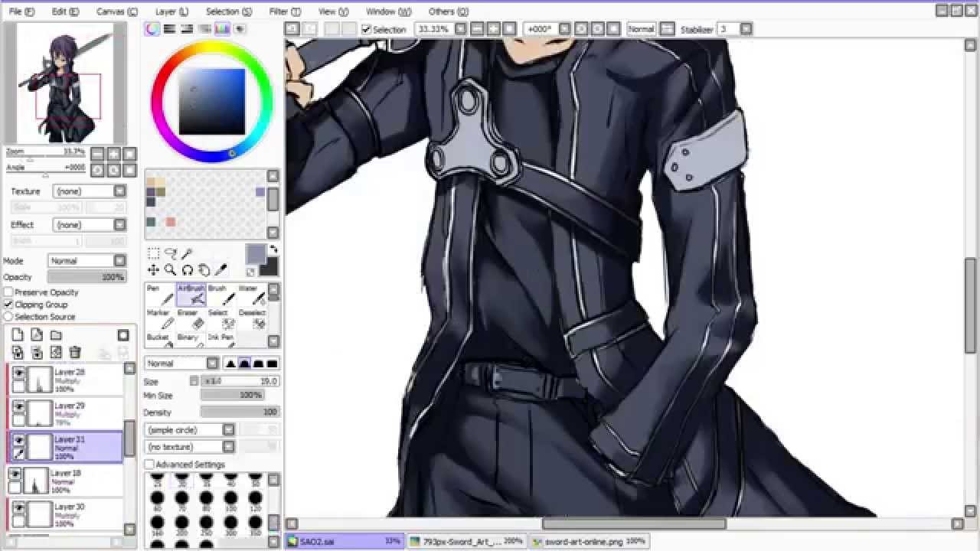980x551 pixels.
Task: Open the no texture brush dropdown
Action: 190,447
